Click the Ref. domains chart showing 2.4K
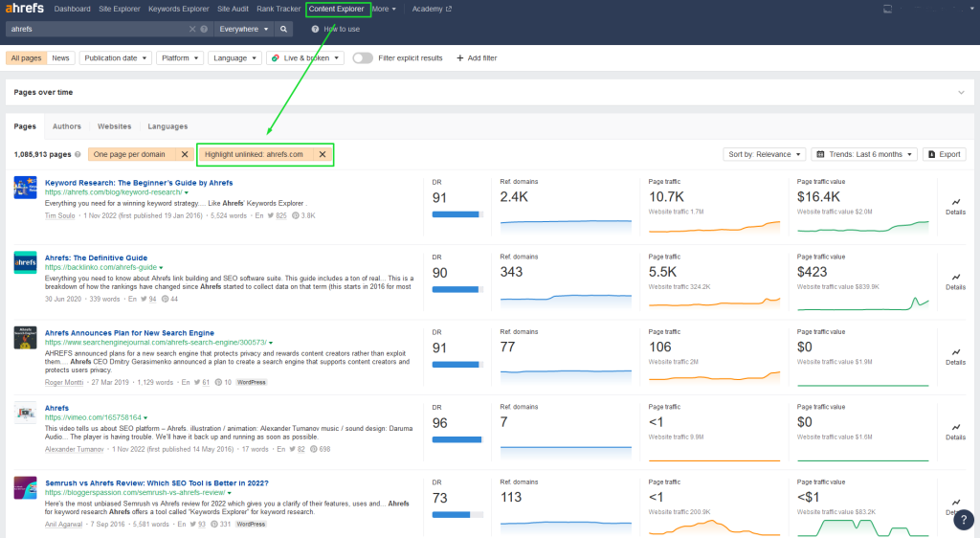This screenshot has height=538, width=980. pos(566,225)
